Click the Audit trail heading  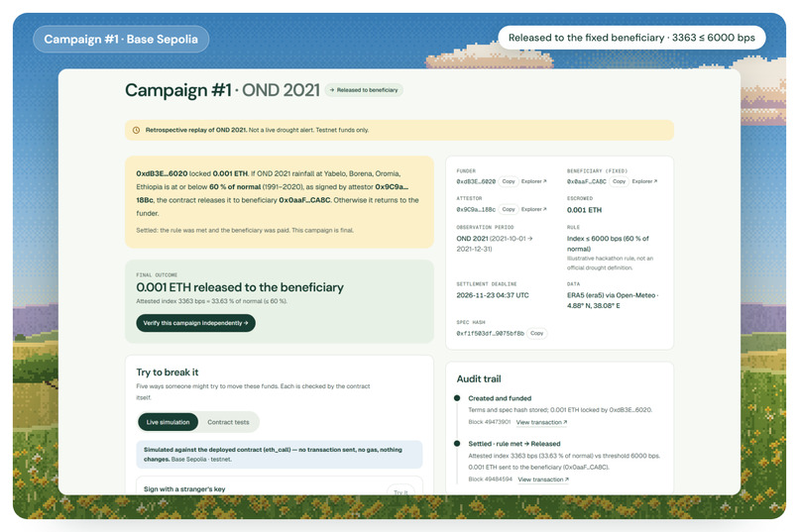coord(479,378)
